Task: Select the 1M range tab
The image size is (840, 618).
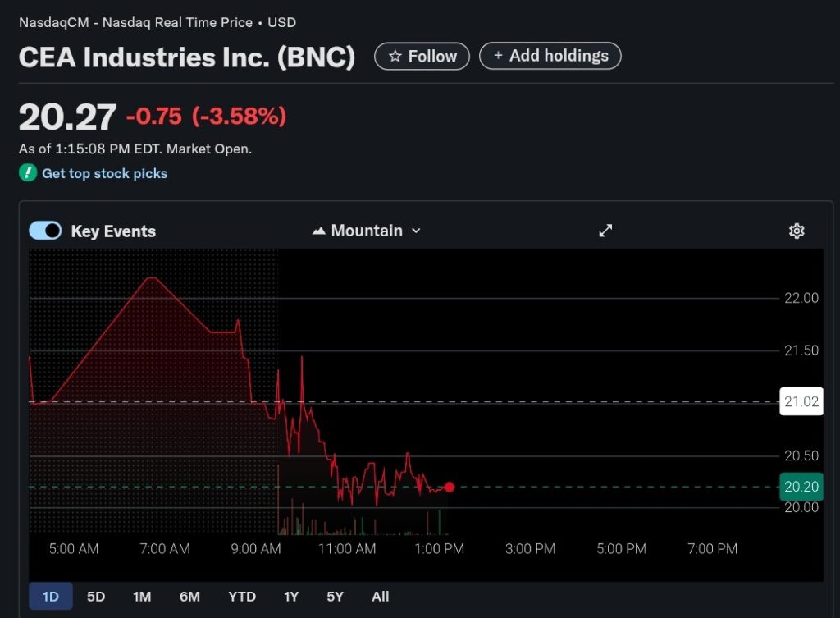Action: (142, 597)
